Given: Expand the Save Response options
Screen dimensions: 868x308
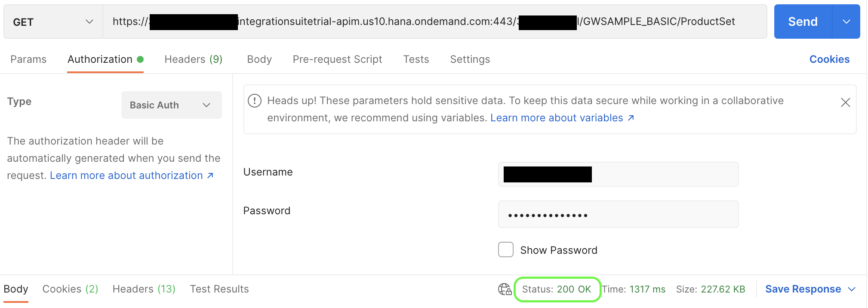Looking at the screenshot, I should (852, 290).
